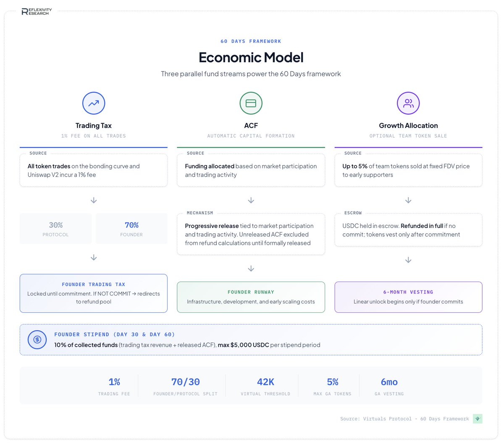Viewport: 504px width, 447px height.
Task: Click the ACF credit card icon
Action: pyautogui.click(x=251, y=103)
